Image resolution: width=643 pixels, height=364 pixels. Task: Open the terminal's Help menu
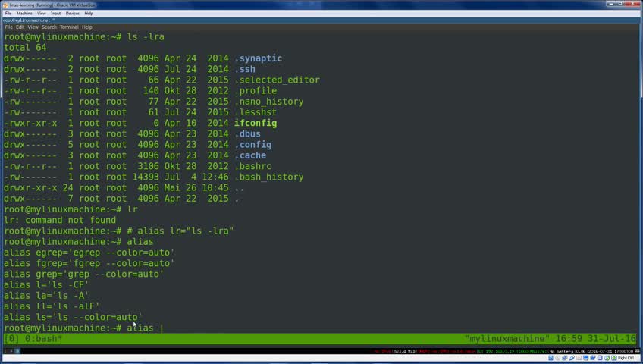click(87, 27)
